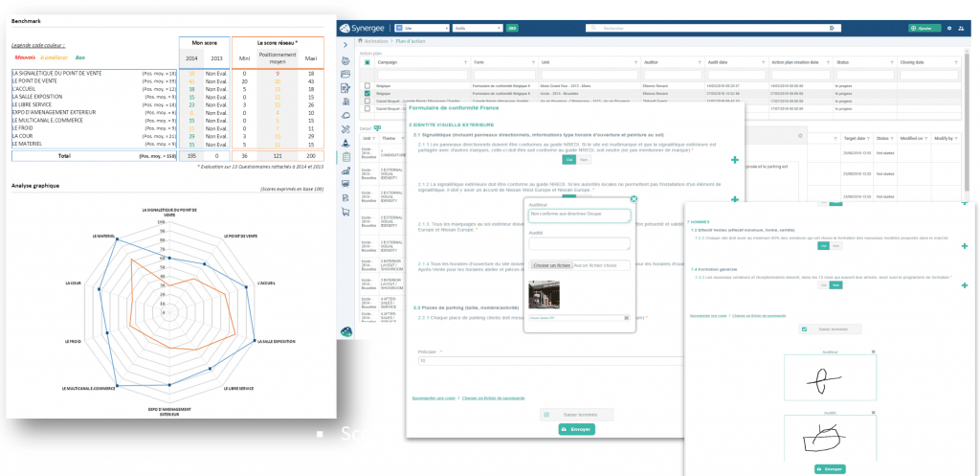Toggle select-all checkbox in action plan header
Image resolution: width=980 pixels, height=476 pixels.
(367, 61)
